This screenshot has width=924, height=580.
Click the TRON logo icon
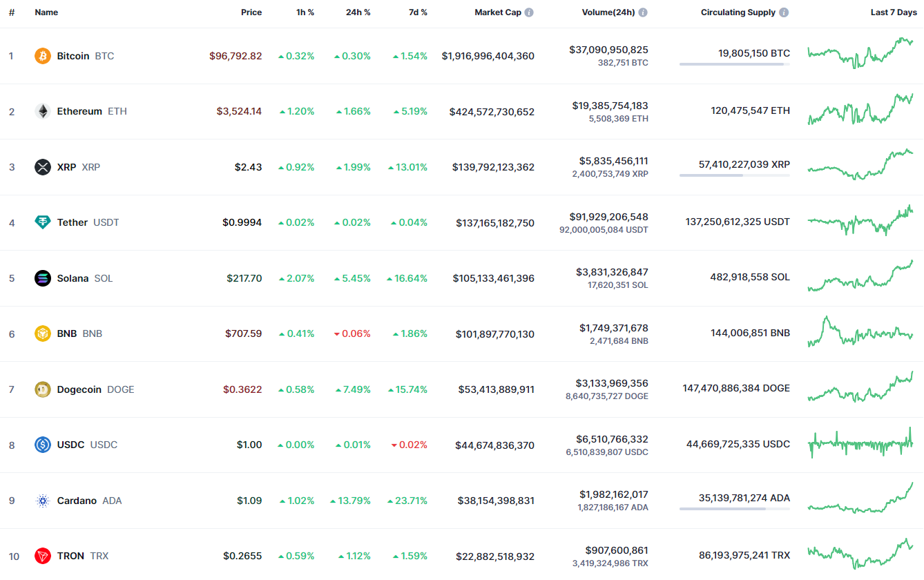tap(43, 556)
